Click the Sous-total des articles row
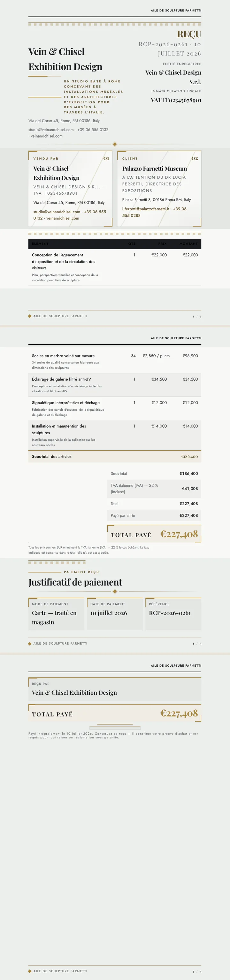 115,457
